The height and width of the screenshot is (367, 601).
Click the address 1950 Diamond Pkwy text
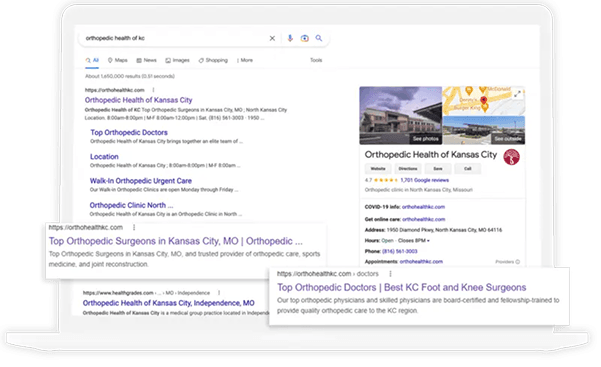444,230
